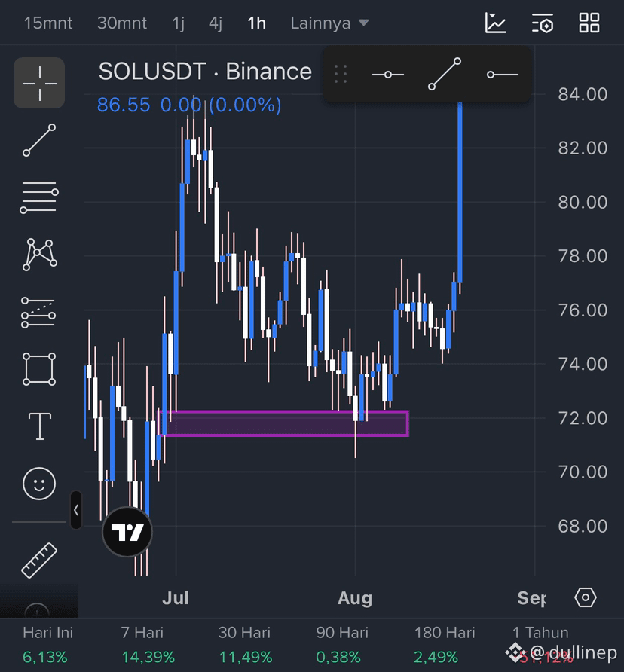
Task: Open chart settings hexagon icon
Action: point(586,597)
